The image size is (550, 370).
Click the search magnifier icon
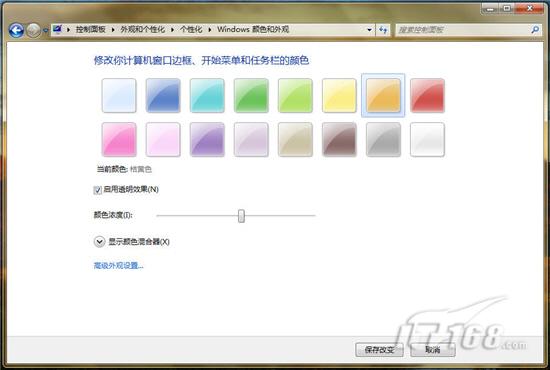535,30
